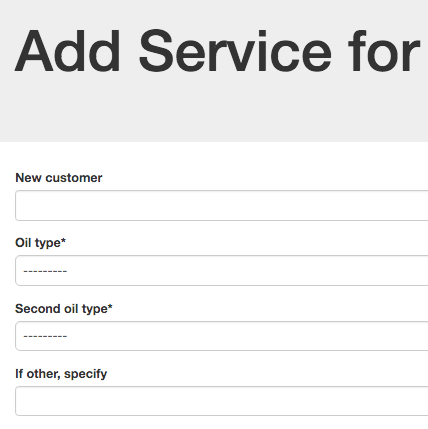Viewport: 428px width, 429px height.
Task: Expand the Second oil type dropdown
Action: pos(222,336)
